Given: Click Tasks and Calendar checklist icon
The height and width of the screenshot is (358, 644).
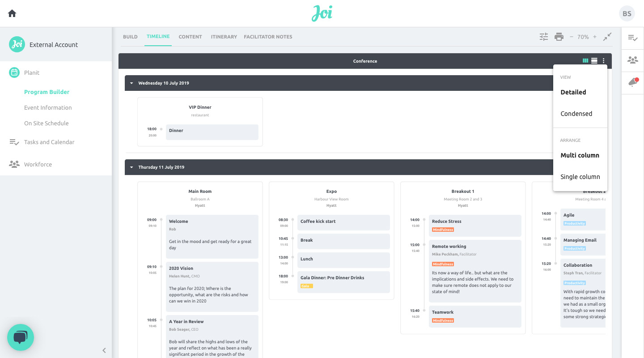Looking at the screenshot, I should pyautogui.click(x=14, y=142).
